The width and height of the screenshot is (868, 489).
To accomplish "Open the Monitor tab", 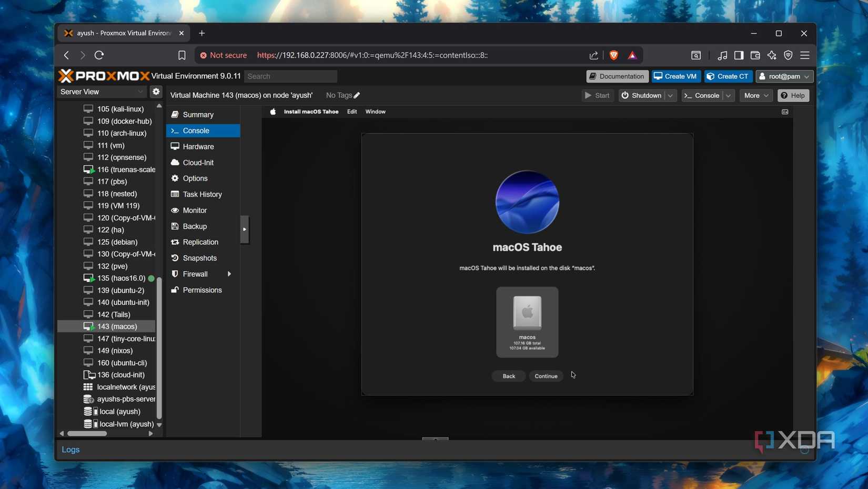I will [x=203, y=211].
